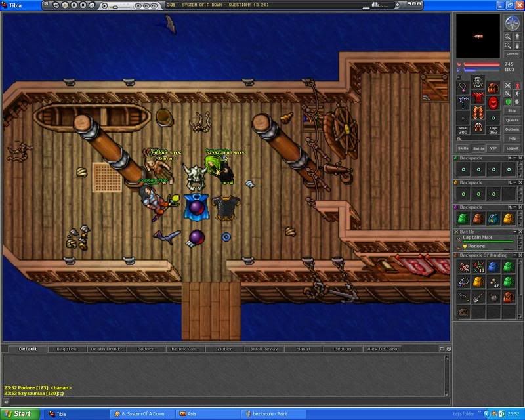
Task: Open the Quests log
Action: (513, 120)
